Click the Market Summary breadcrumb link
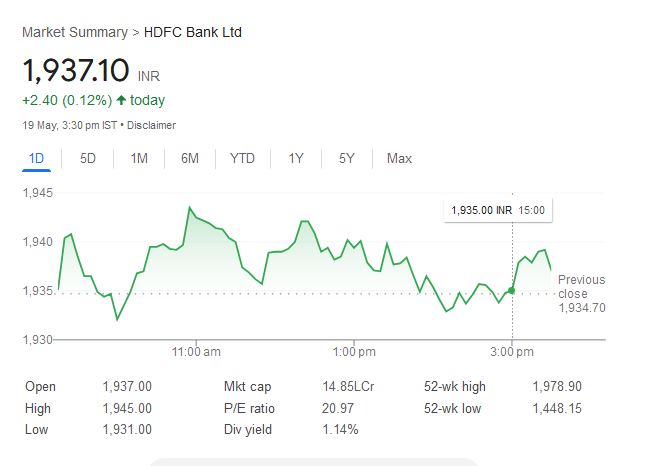 pos(75,32)
